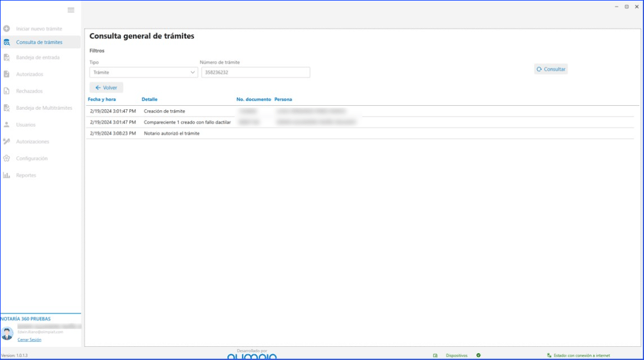Click the Consulta de trámites icon
Image resolution: width=644 pixels, height=360 pixels.
[x=7, y=42]
